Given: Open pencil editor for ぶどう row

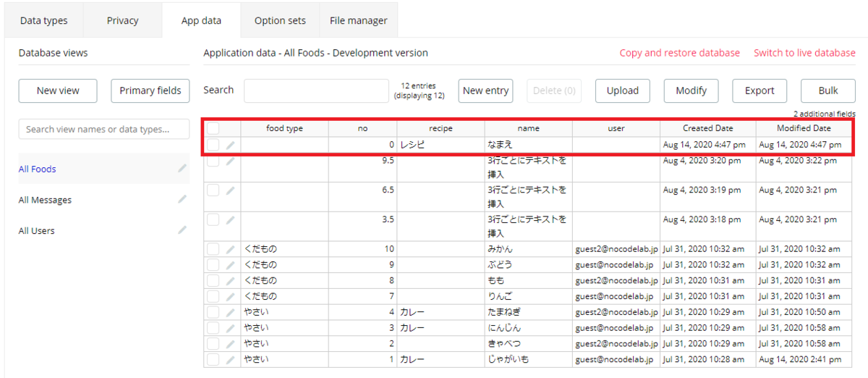Looking at the screenshot, I should (x=230, y=265).
